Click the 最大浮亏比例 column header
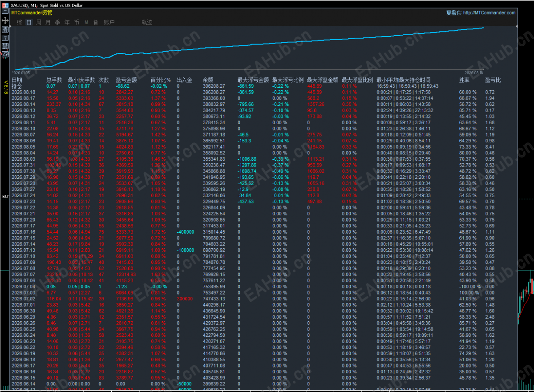The image size is (534, 392). 288,80
